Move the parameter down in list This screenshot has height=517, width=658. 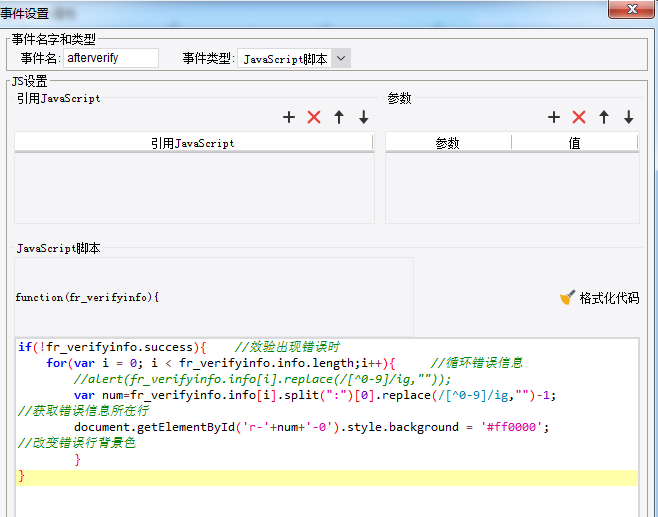pyautogui.click(x=629, y=117)
